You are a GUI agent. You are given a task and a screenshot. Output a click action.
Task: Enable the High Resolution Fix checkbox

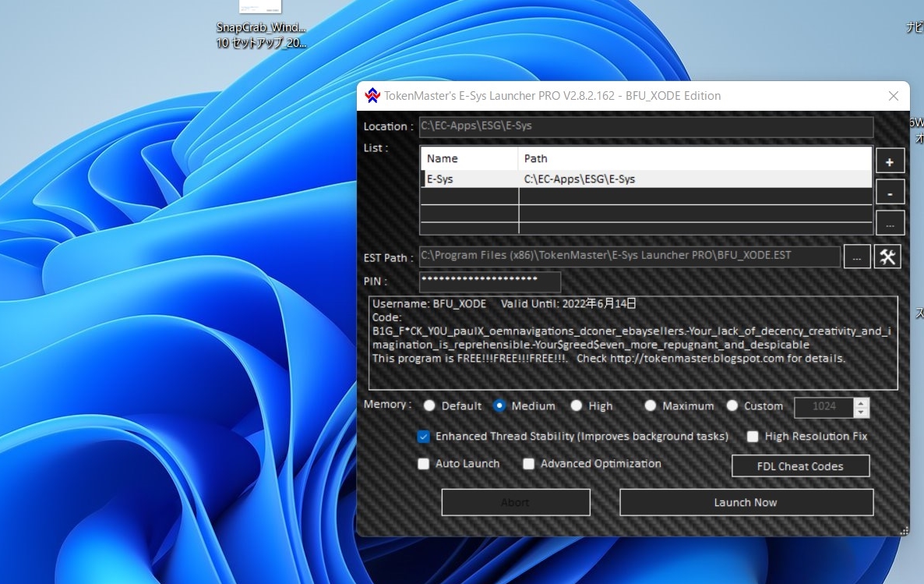753,437
